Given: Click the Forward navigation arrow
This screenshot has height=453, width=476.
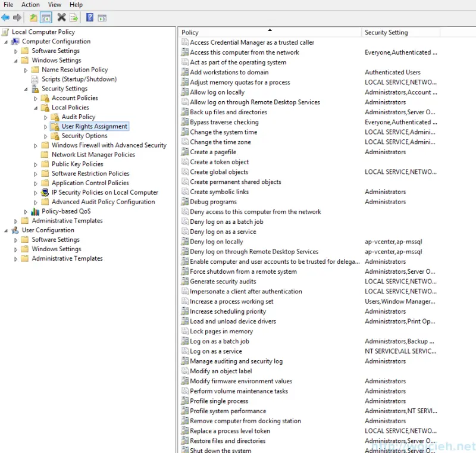Looking at the screenshot, I should (x=18, y=17).
